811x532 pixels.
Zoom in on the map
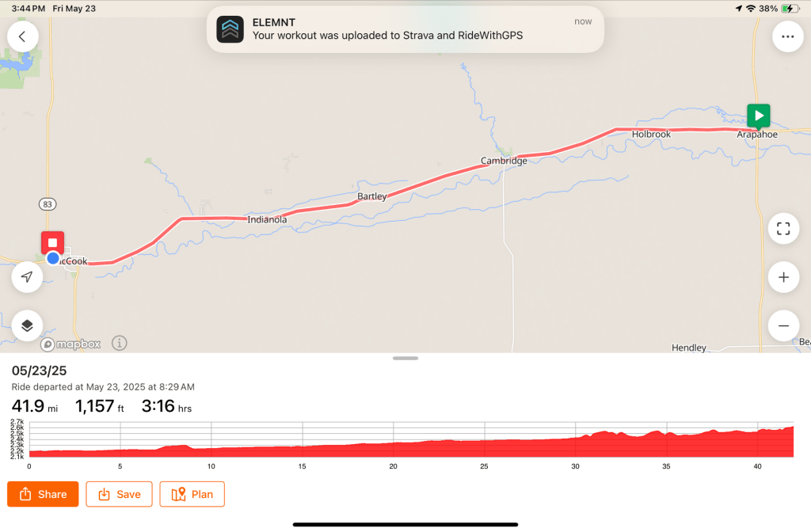point(783,277)
